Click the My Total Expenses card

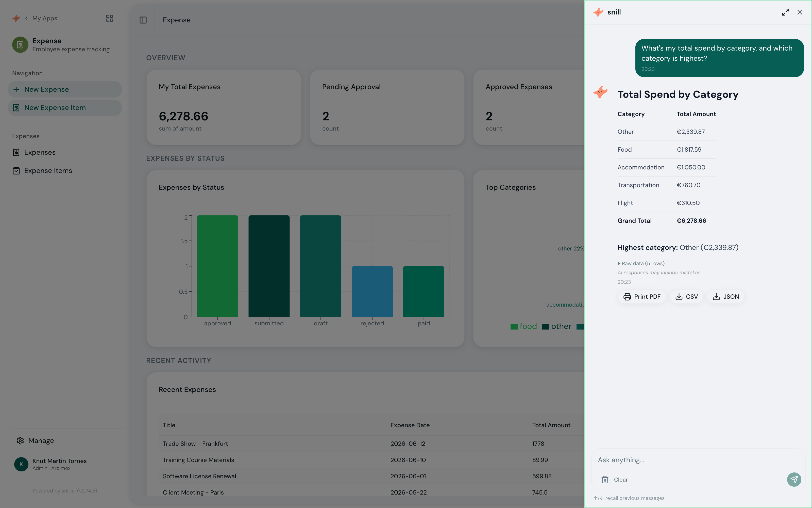(224, 107)
